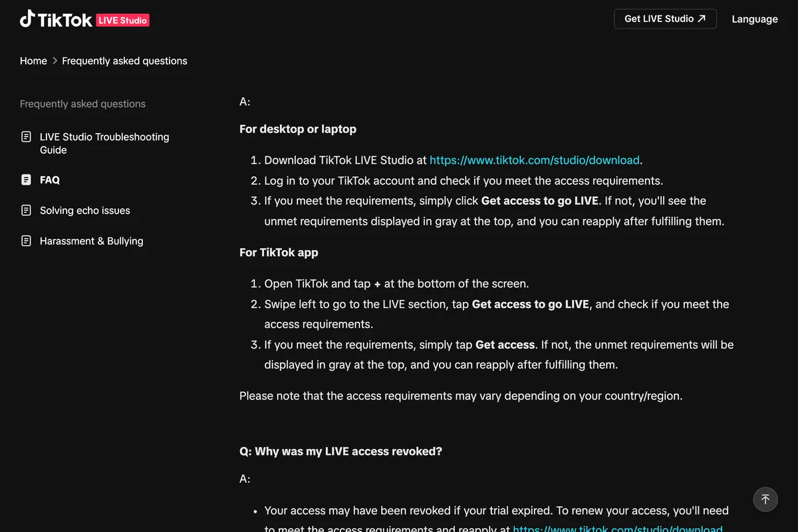The height and width of the screenshot is (532, 798).
Task: Click the TikTok logo in the header
Action: click(56, 19)
